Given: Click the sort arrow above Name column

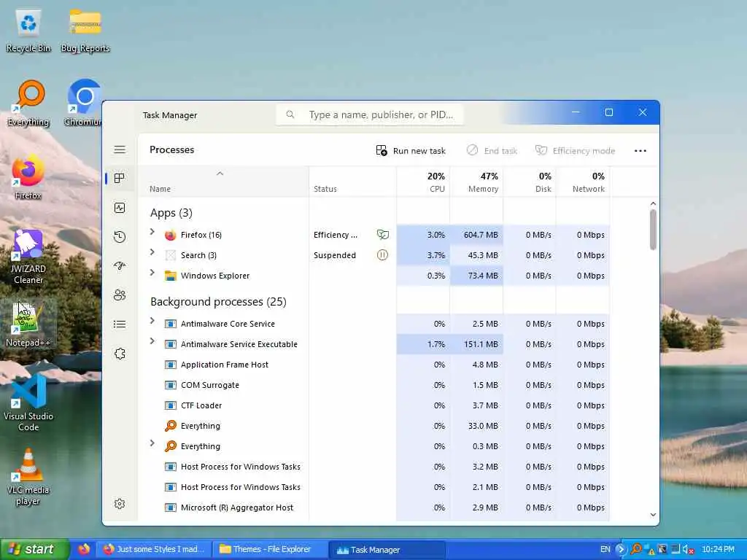Looking at the screenshot, I should (220, 174).
